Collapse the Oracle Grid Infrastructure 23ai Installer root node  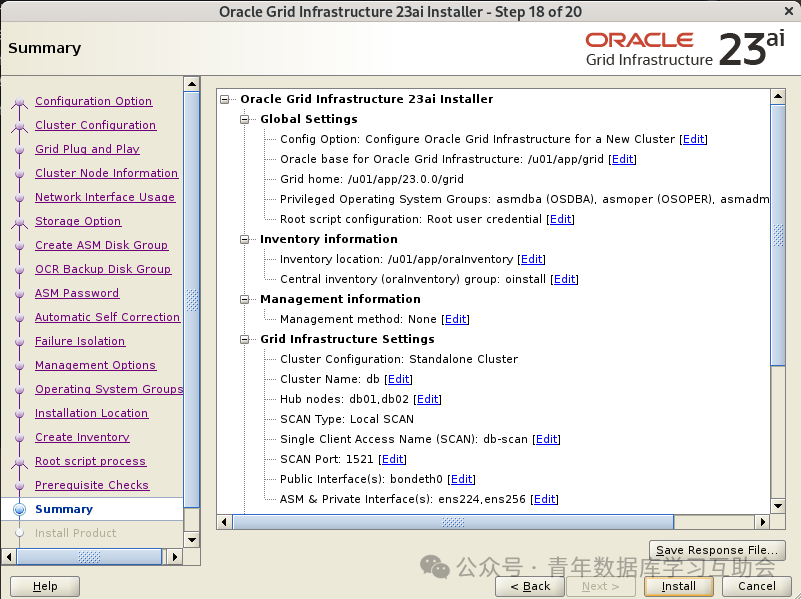tap(225, 99)
